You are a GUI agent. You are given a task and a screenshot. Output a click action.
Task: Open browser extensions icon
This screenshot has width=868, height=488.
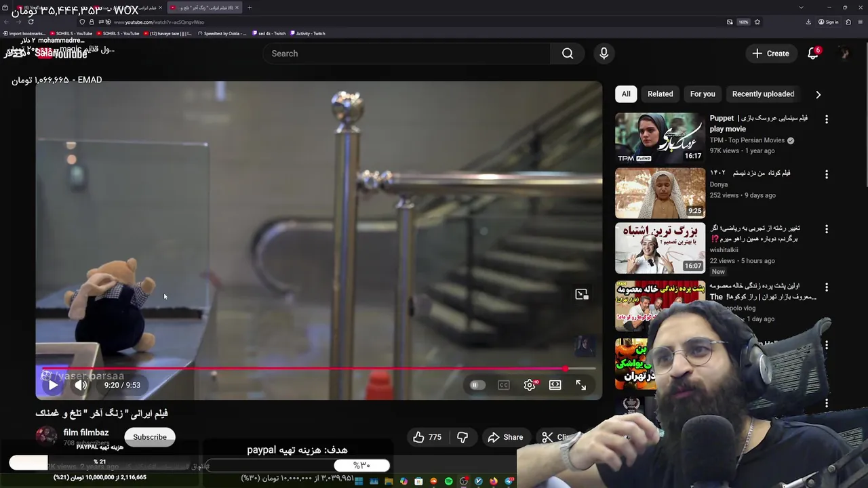point(848,22)
